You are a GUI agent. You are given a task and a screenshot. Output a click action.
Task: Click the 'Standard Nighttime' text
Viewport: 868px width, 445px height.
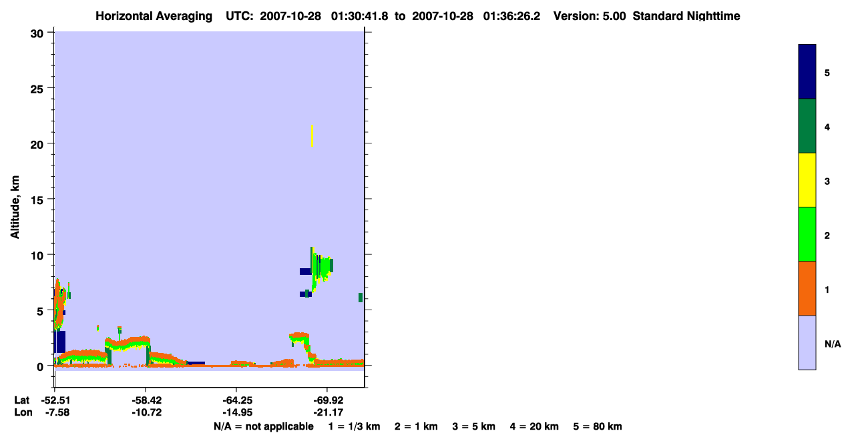click(686, 16)
